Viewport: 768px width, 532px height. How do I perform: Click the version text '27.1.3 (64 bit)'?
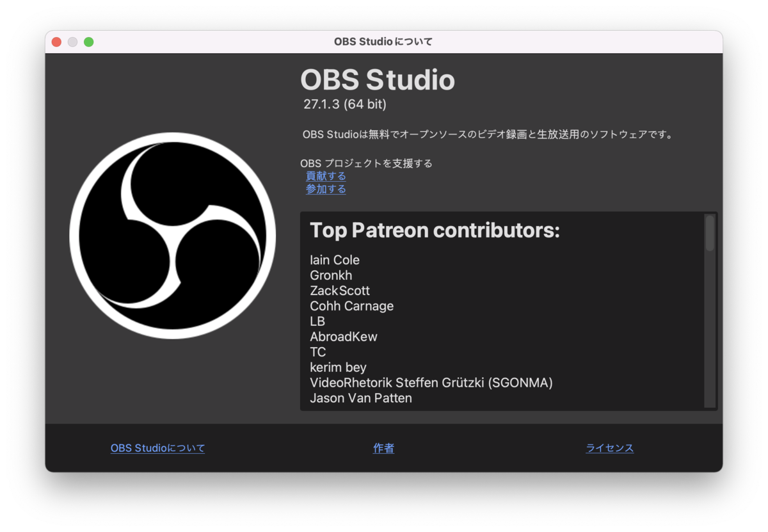(x=345, y=104)
